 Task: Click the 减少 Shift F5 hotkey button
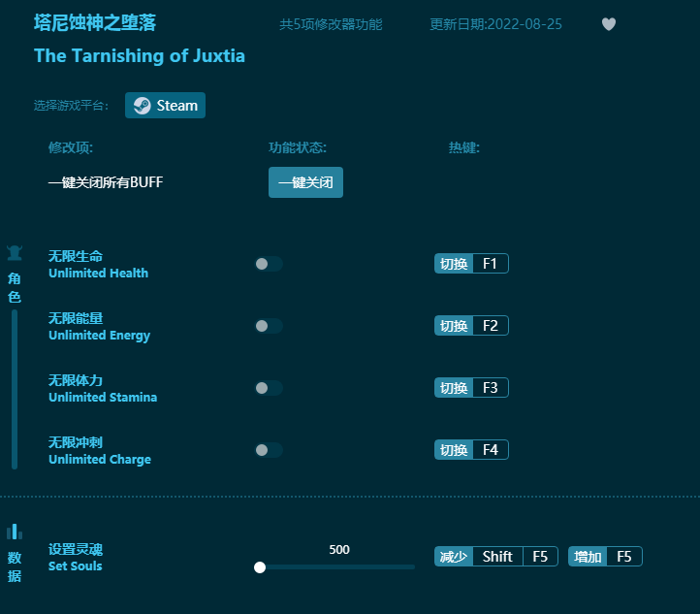tap(496, 557)
